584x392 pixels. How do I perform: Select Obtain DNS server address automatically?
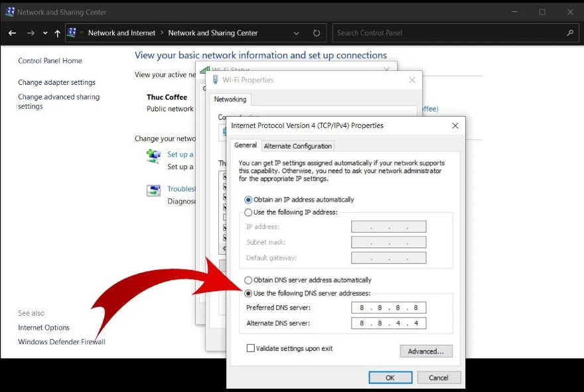(x=248, y=280)
